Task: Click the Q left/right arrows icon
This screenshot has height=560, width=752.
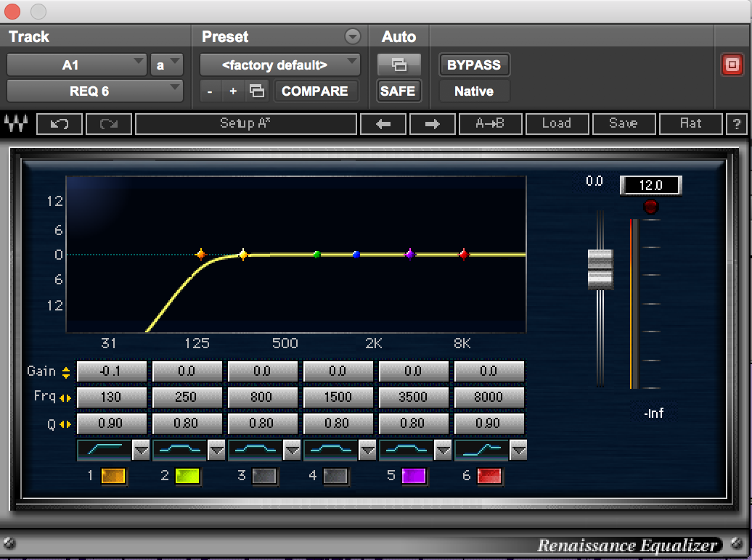Action: point(65,424)
